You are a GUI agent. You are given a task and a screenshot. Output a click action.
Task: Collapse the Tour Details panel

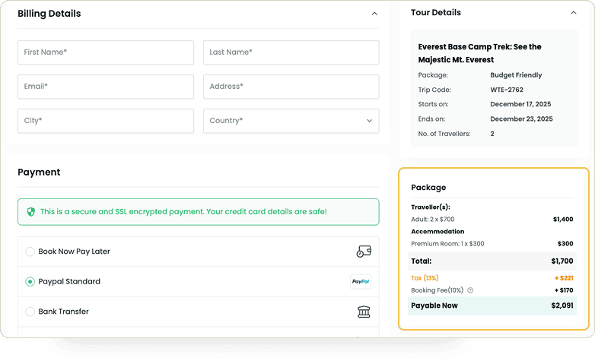pyautogui.click(x=573, y=13)
